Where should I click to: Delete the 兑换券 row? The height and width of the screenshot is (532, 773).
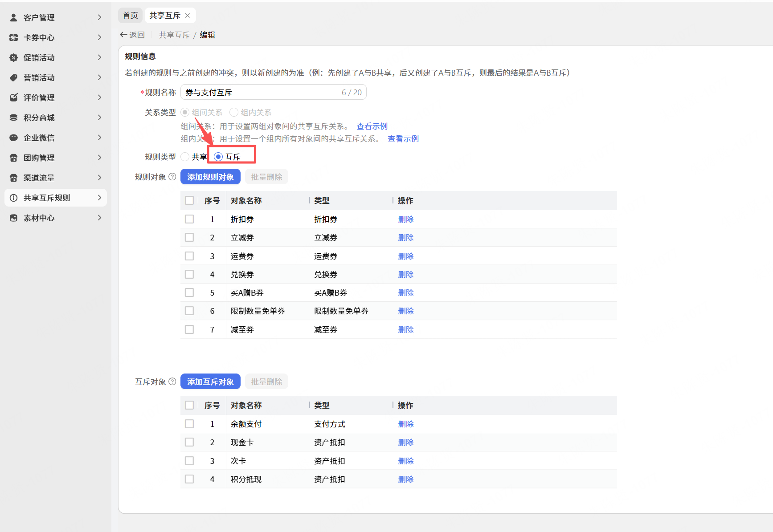406,274
